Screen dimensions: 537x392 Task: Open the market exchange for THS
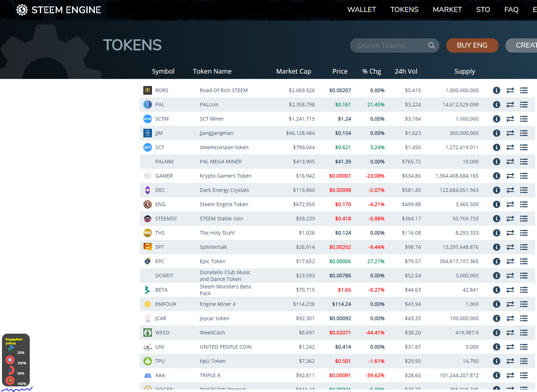click(x=510, y=233)
